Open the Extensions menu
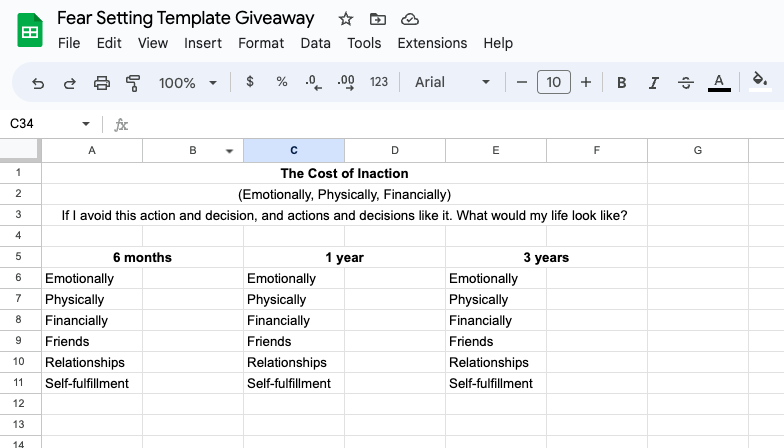The image size is (784, 448). [432, 43]
